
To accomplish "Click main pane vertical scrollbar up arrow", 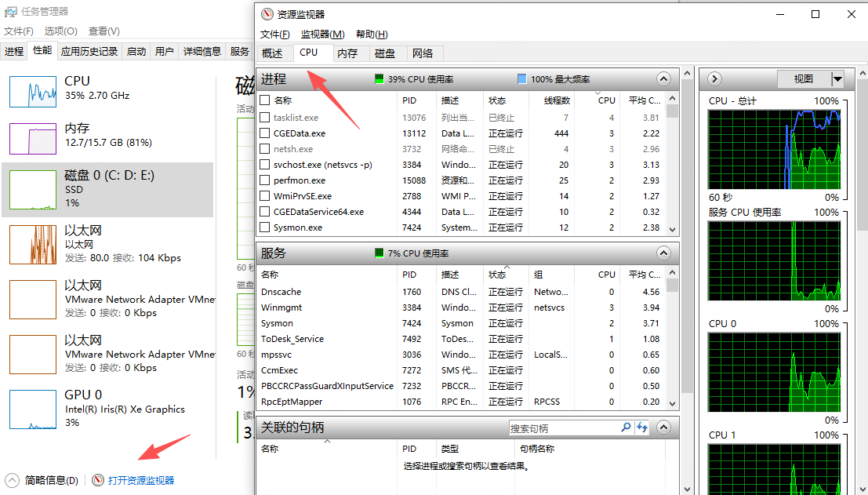I will coord(688,73).
